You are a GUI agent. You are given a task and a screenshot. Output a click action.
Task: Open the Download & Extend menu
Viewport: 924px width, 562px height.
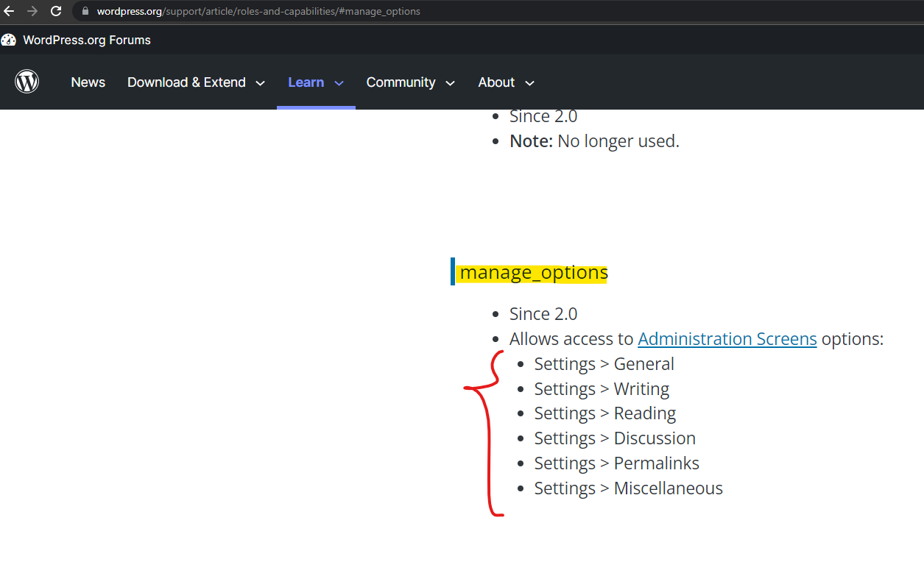[196, 82]
